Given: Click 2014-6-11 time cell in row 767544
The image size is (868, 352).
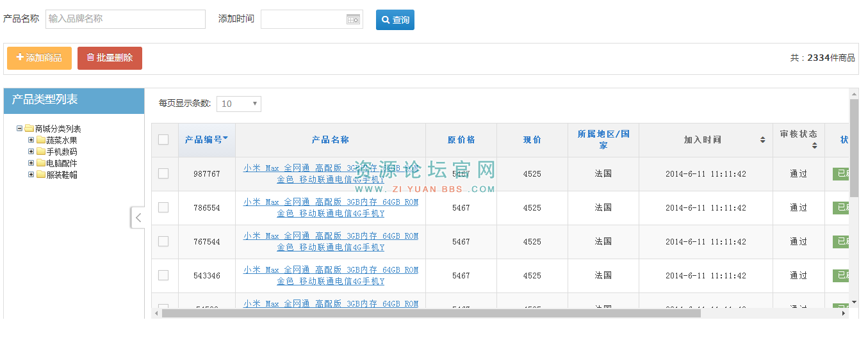Looking at the screenshot, I should [x=706, y=242].
